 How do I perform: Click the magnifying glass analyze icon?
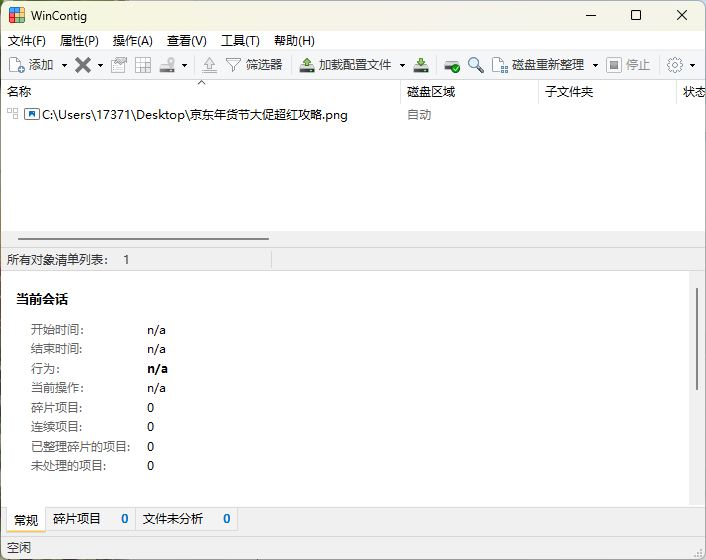coord(476,65)
